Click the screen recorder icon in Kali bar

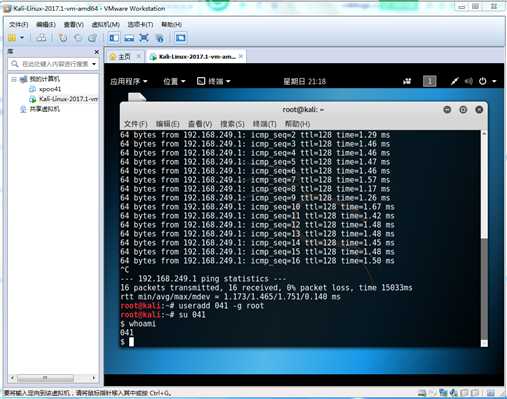(407, 81)
